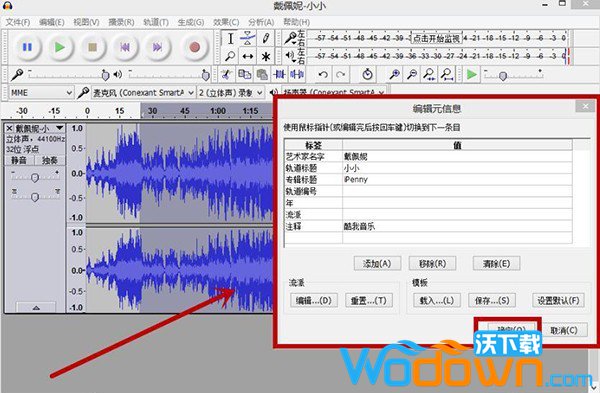
Task: Select the Selection (I-beam) tool
Action: [x=230, y=38]
